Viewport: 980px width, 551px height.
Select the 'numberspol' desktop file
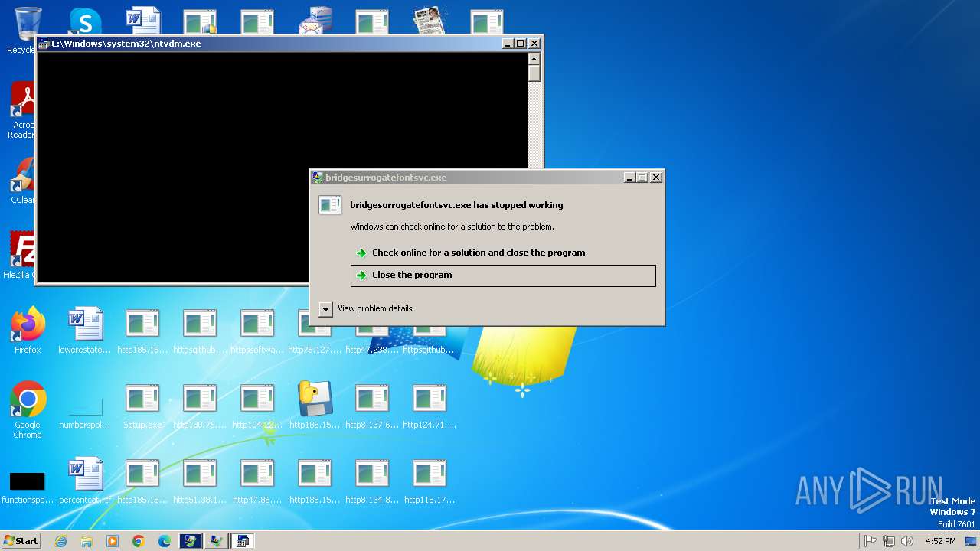(85, 410)
